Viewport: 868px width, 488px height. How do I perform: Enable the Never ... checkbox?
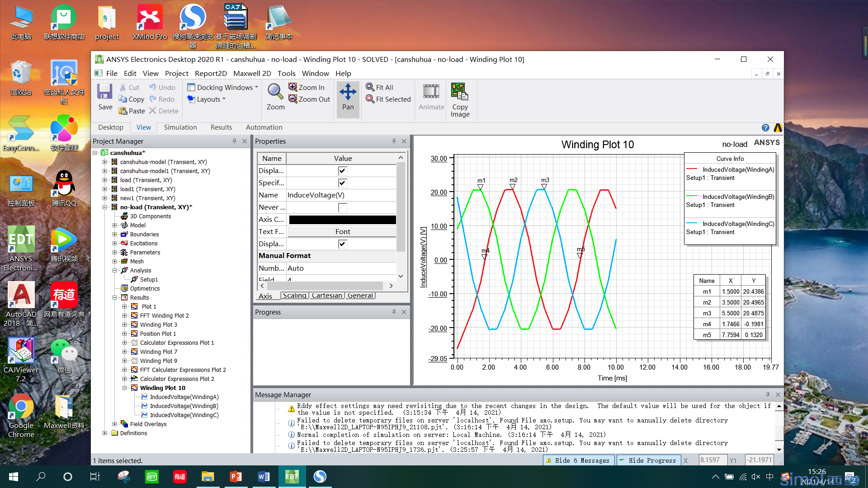pos(342,207)
